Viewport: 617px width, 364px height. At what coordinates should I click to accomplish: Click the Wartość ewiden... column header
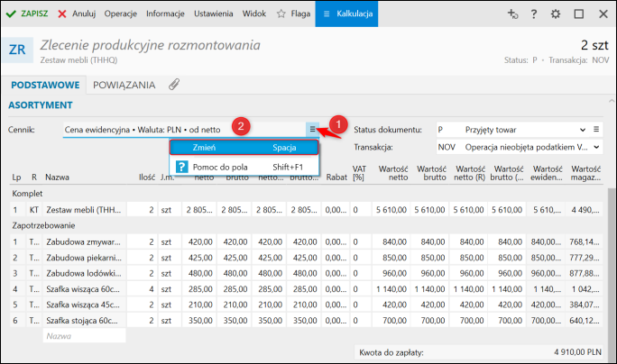[x=547, y=173]
